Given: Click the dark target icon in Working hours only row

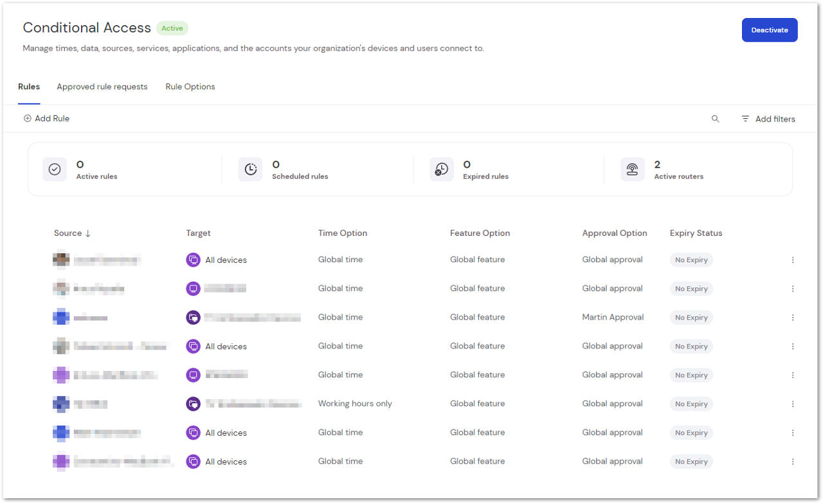Looking at the screenshot, I should 193,404.
